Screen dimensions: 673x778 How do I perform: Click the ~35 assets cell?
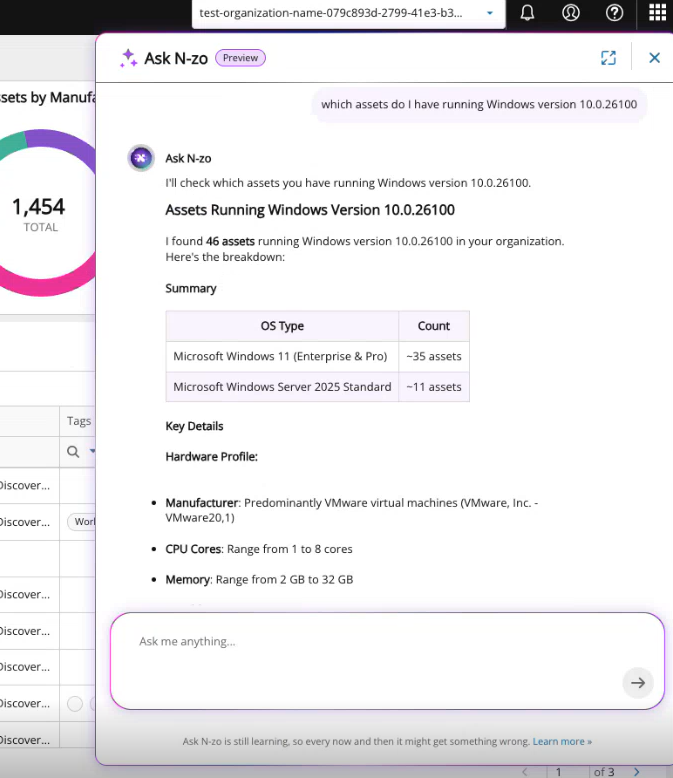(434, 356)
